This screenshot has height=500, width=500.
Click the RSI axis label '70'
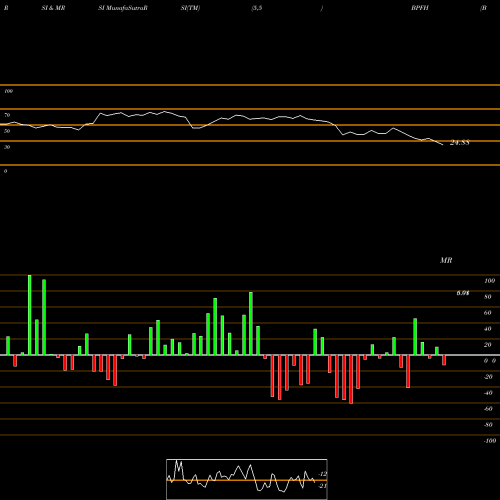pyautogui.click(x=7, y=115)
